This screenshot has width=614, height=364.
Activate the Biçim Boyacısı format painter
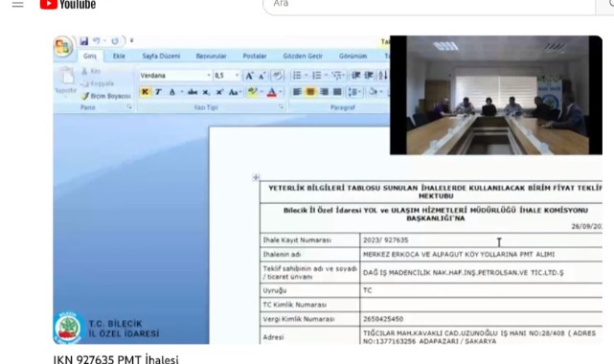pos(105,96)
